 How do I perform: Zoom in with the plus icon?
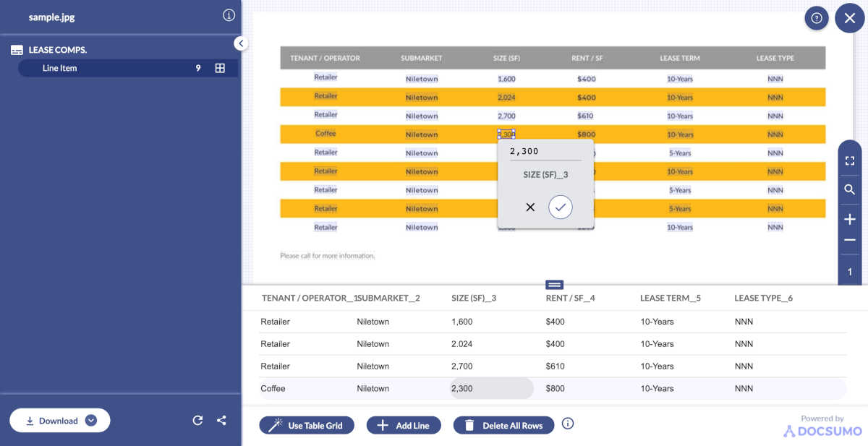[850, 219]
